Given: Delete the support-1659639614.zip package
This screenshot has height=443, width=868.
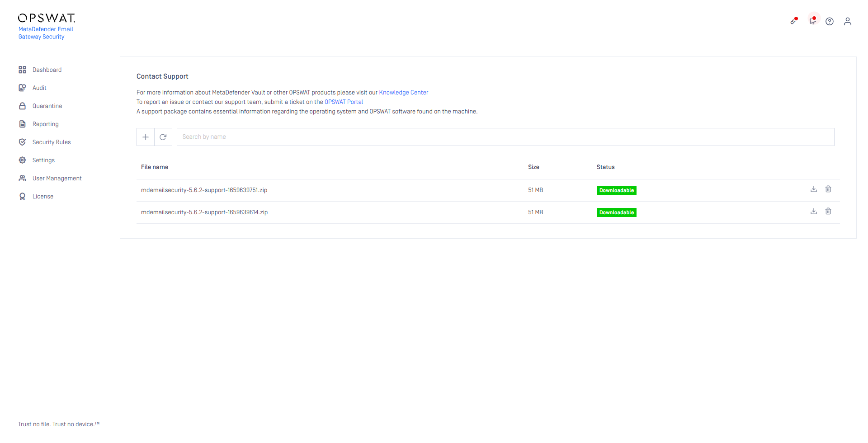Looking at the screenshot, I should point(828,211).
